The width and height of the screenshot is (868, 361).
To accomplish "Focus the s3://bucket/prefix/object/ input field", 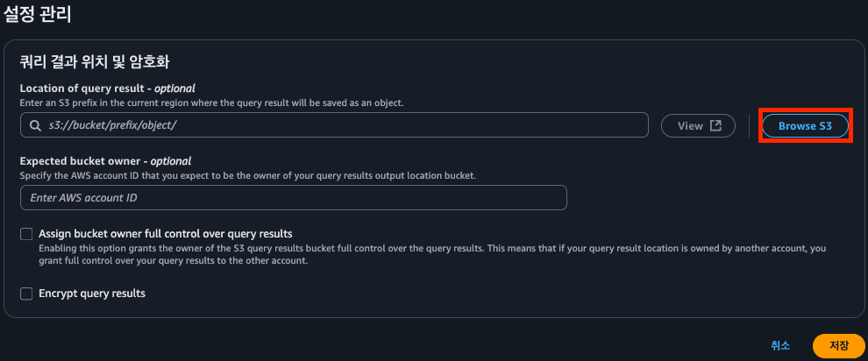I will (x=342, y=125).
